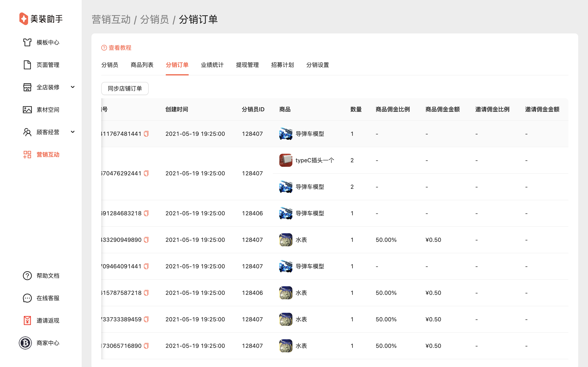Click the 模板中心 shirt icon
Screen dimensions: 588x367
(x=27, y=42)
